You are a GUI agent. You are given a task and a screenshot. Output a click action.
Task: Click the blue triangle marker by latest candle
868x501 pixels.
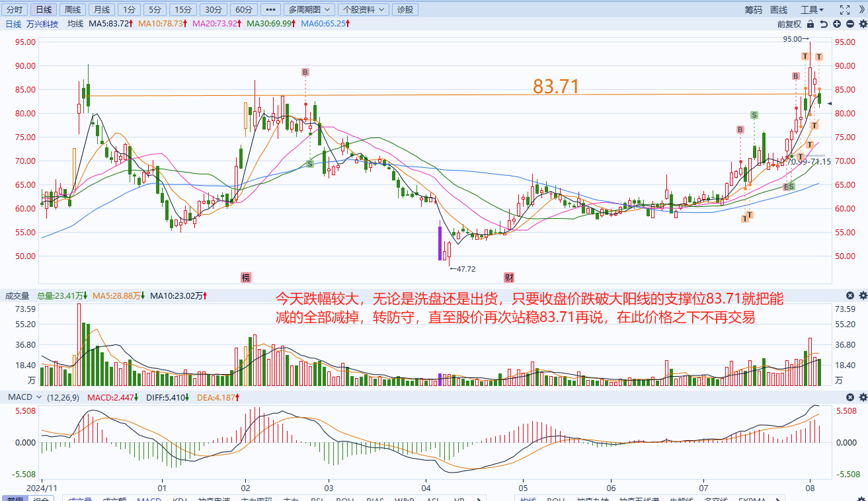[x=830, y=103]
